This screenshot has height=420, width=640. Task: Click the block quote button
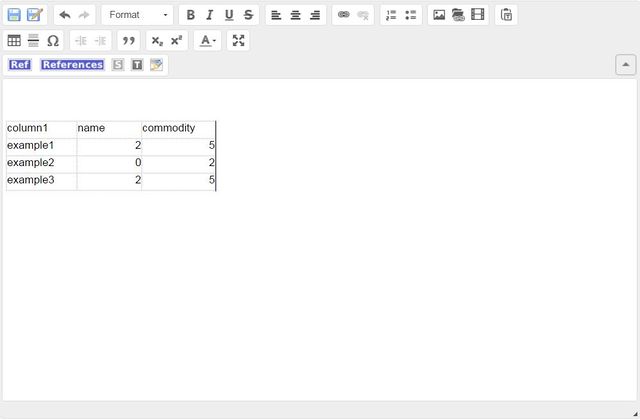coord(128,41)
